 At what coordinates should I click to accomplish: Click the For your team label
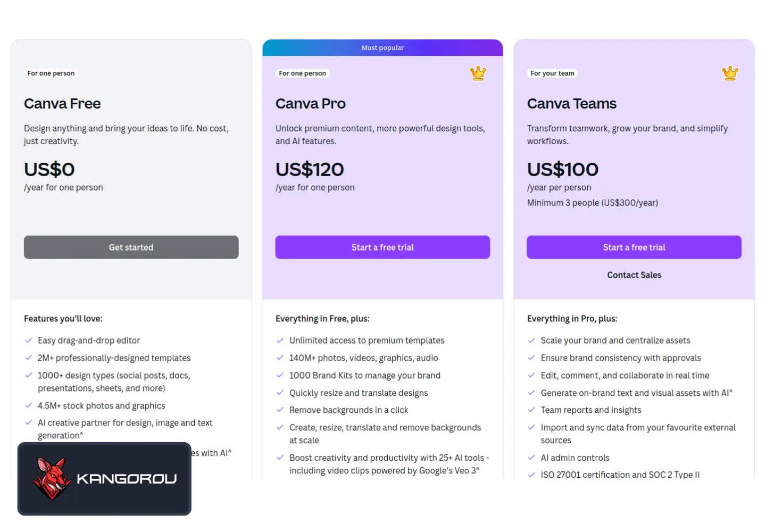[x=552, y=73]
